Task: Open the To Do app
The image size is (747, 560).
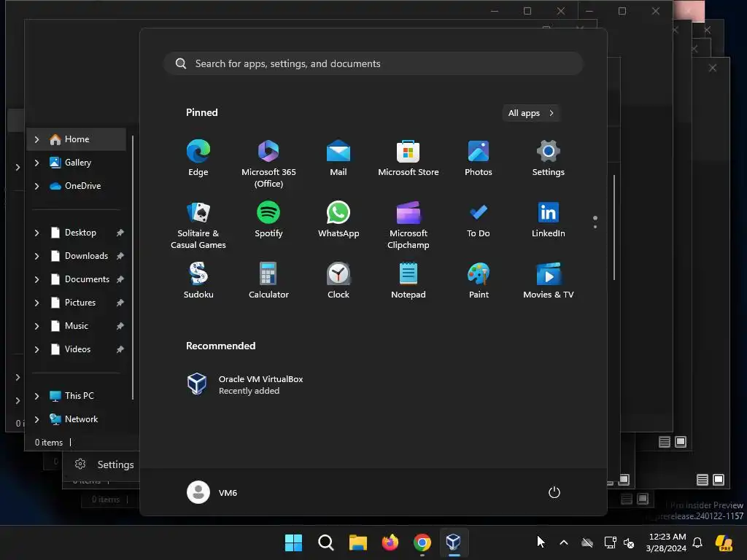Action: pyautogui.click(x=479, y=219)
